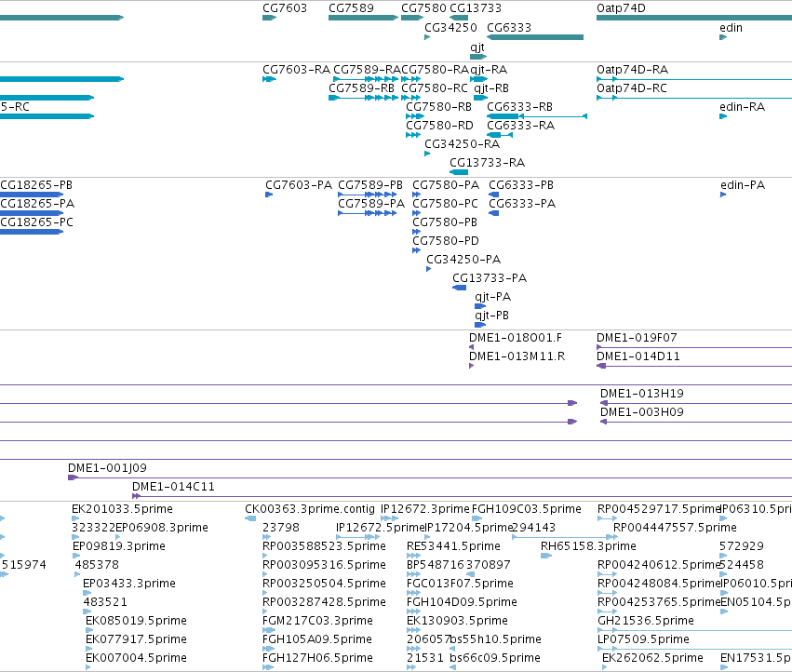
Task: Click EST CK00363.3prime.contig
Action: click(x=310, y=509)
